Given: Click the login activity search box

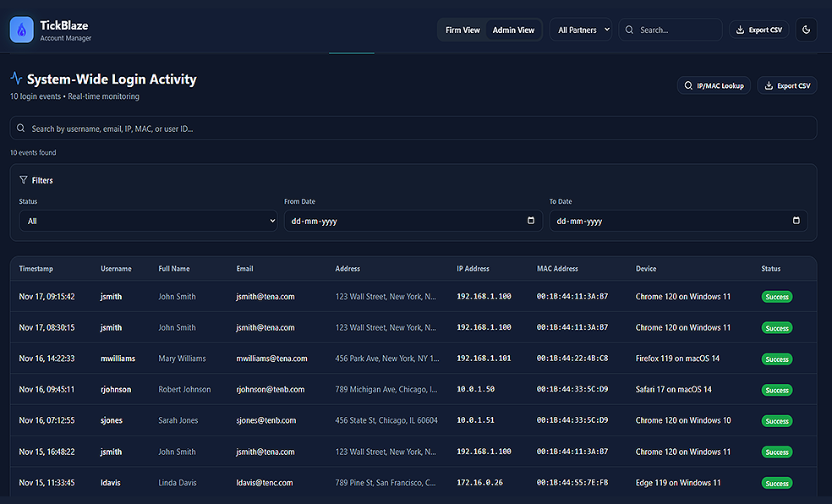Looking at the screenshot, I should [413, 129].
